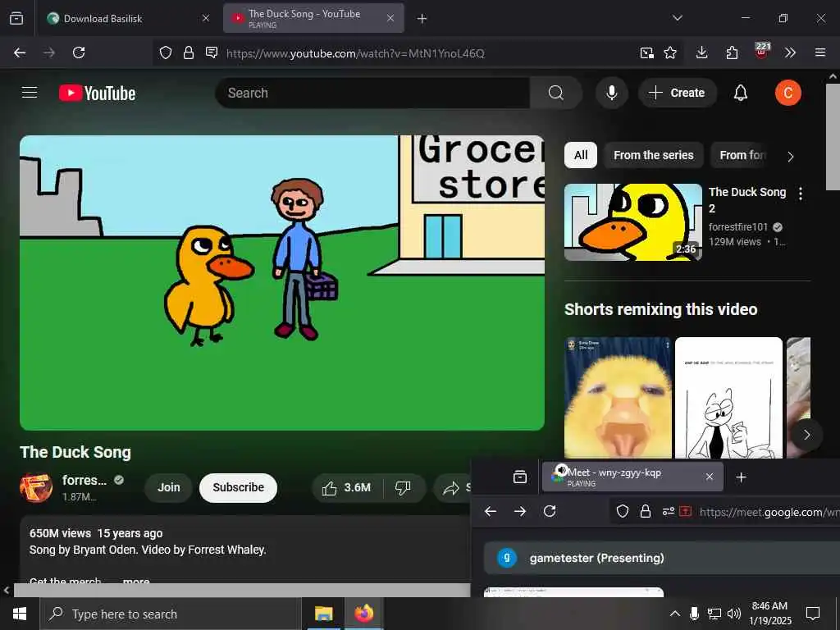Open the browser application menu

click(820, 52)
